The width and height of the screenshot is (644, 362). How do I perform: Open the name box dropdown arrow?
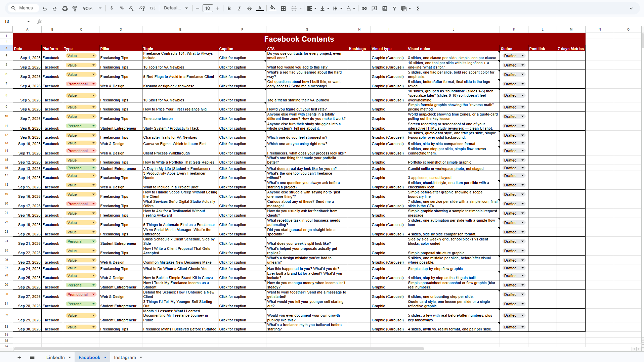[29, 21]
